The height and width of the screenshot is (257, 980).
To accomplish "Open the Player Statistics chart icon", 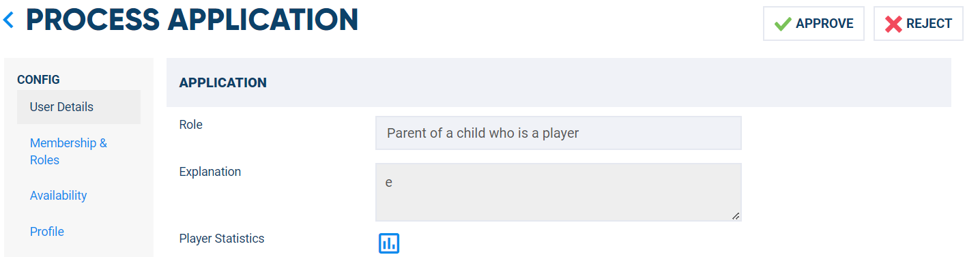I will [389, 243].
